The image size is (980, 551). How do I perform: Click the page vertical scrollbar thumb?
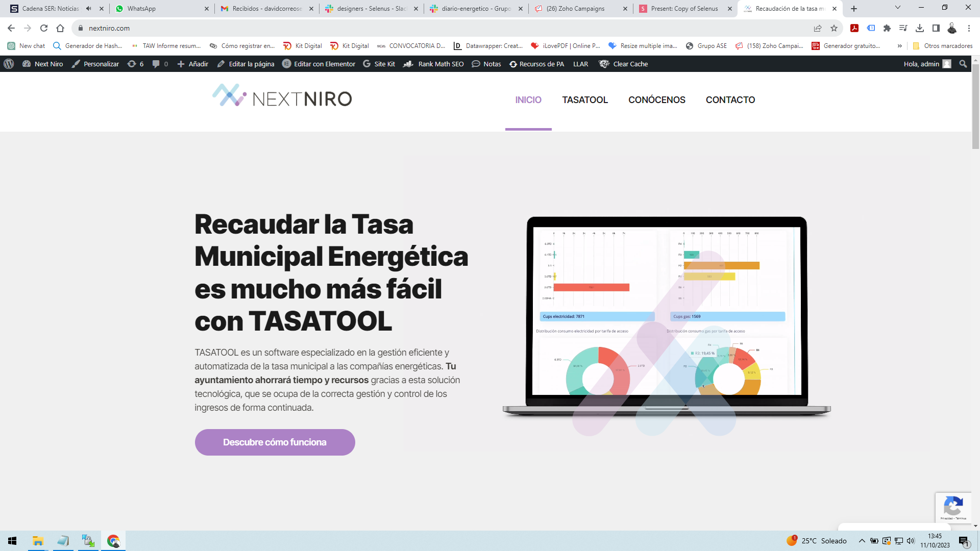[x=975, y=107]
